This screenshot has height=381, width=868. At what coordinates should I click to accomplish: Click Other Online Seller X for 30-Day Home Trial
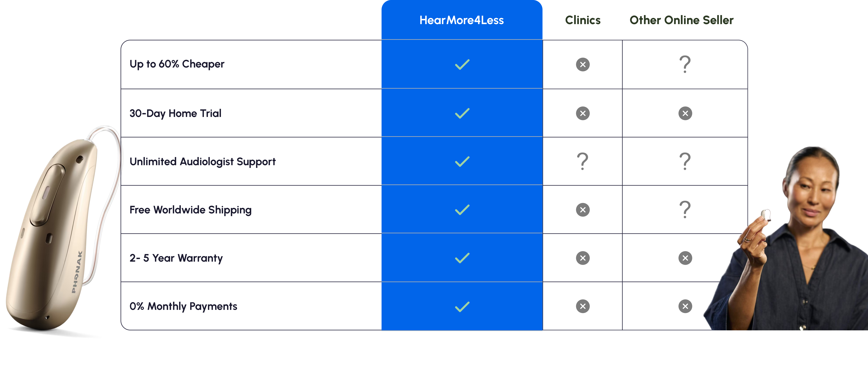tap(685, 113)
